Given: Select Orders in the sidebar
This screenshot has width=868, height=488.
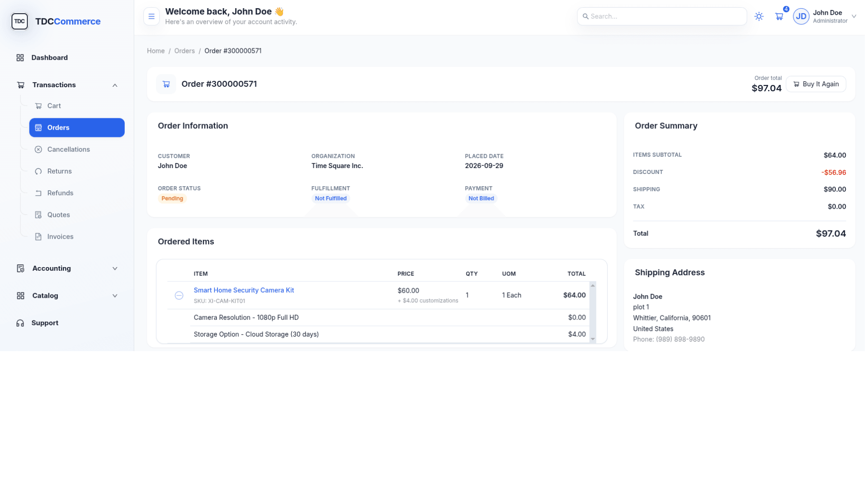Looking at the screenshot, I should click(x=77, y=128).
